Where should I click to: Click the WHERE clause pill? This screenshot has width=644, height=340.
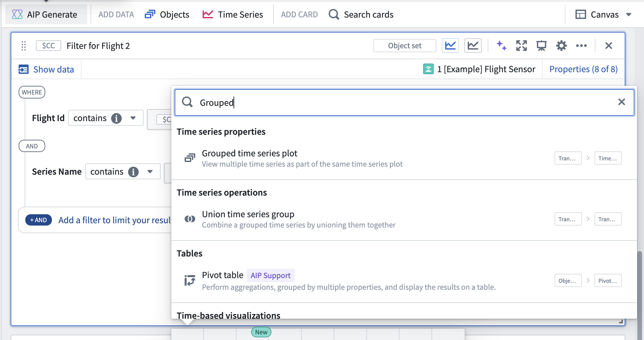click(x=32, y=92)
